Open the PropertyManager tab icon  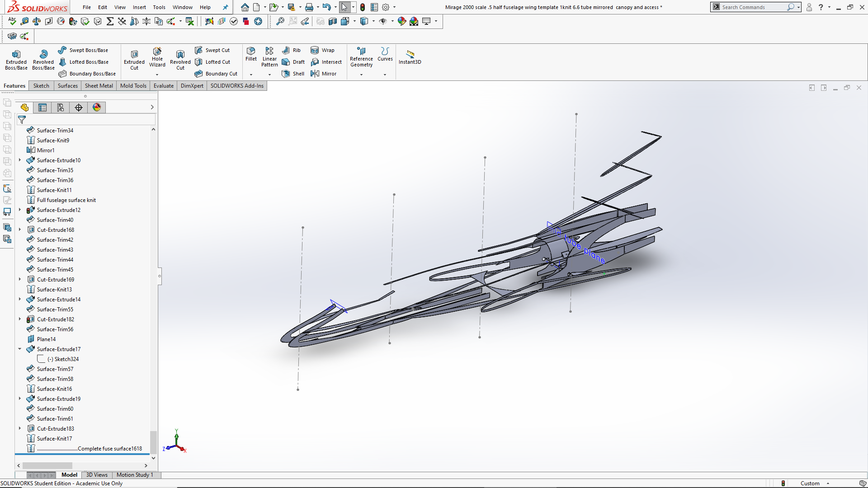pyautogui.click(x=42, y=107)
